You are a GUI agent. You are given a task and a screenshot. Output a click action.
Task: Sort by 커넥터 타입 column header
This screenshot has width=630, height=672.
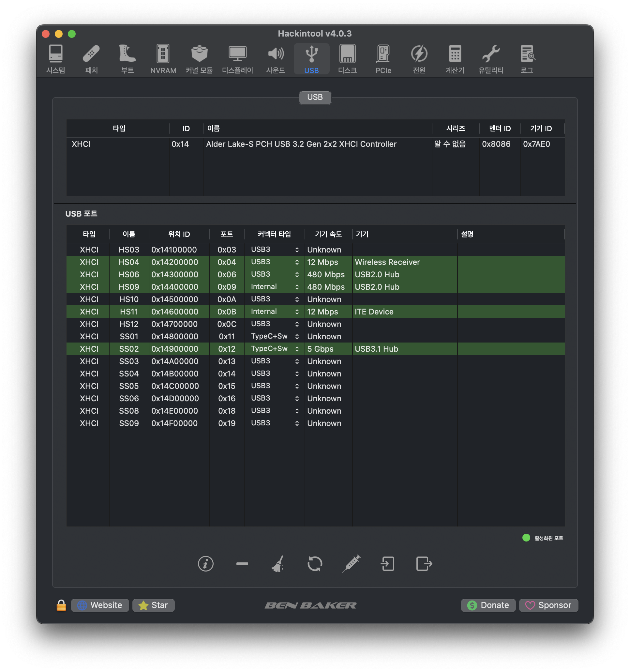click(274, 234)
